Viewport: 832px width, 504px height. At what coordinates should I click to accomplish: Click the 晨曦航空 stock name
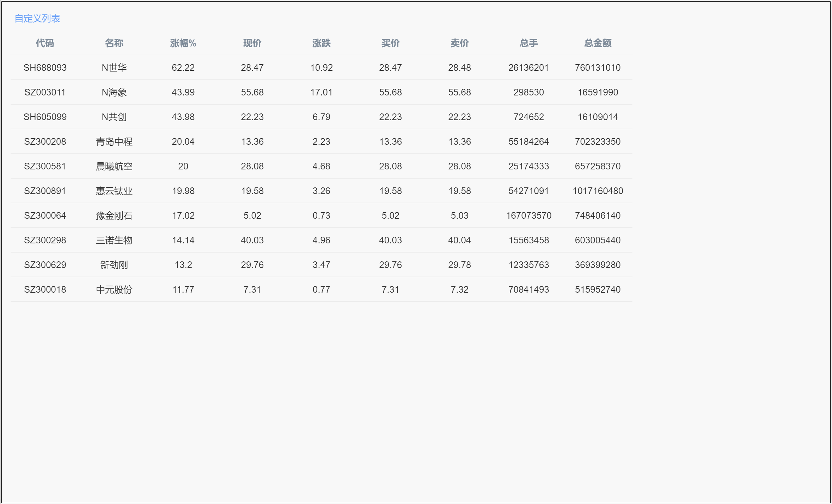(114, 166)
